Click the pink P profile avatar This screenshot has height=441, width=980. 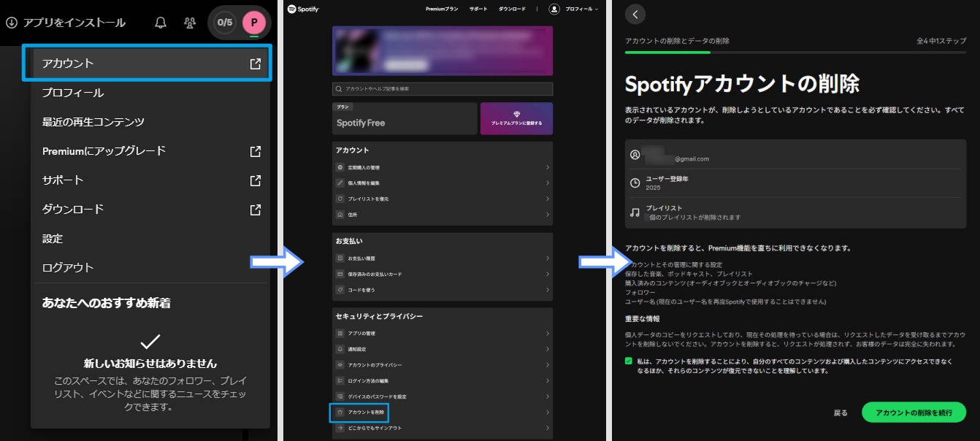click(x=253, y=23)
